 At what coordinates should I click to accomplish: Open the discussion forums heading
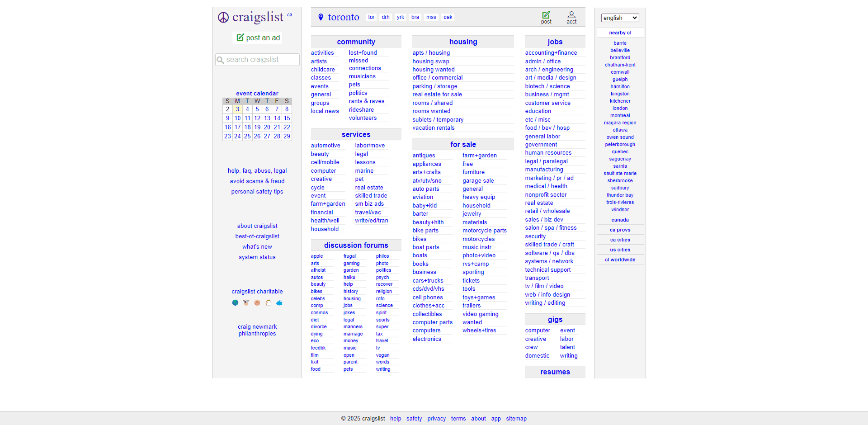click(356, 246)
